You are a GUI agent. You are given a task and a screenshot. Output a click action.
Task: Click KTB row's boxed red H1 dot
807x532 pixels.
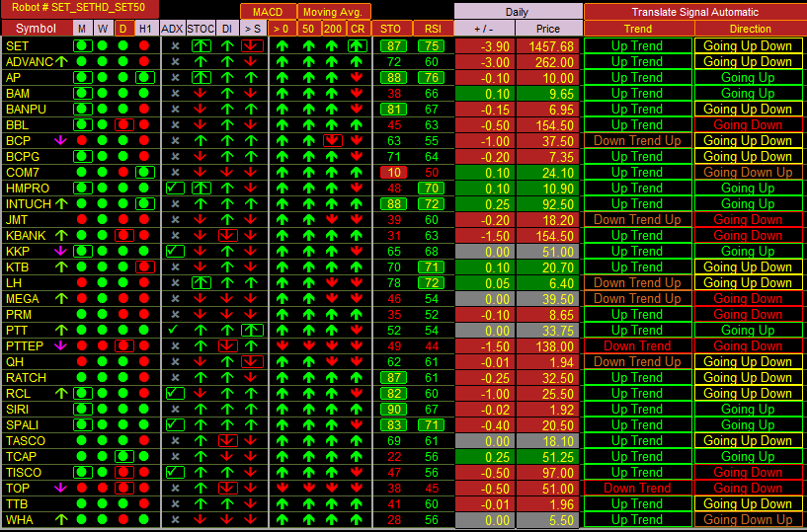tap(144, 267)
